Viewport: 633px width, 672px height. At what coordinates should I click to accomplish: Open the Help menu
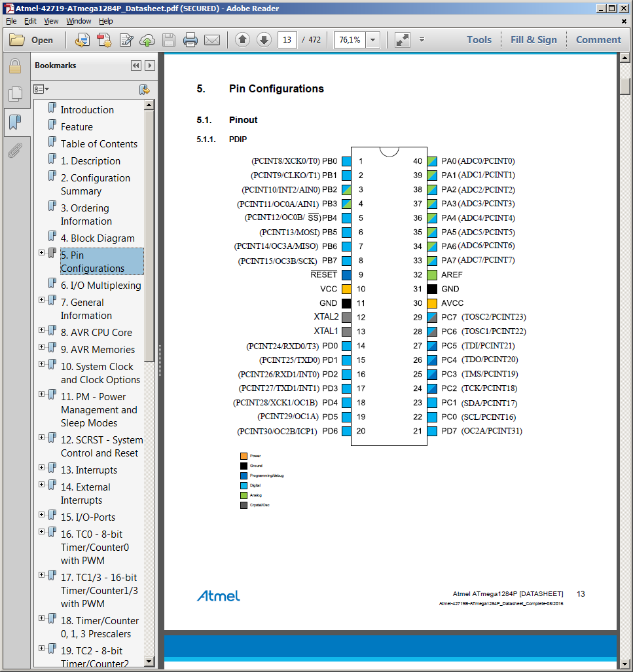pyautogui.click(x=106, y=21)
